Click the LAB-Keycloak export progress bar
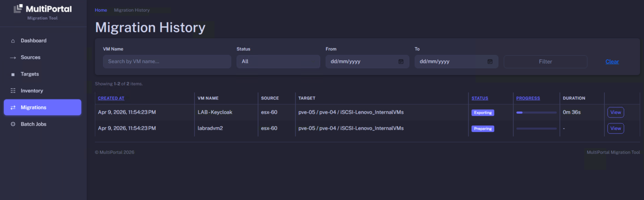The width and height of the screenshot is (644, 200). 536,113
